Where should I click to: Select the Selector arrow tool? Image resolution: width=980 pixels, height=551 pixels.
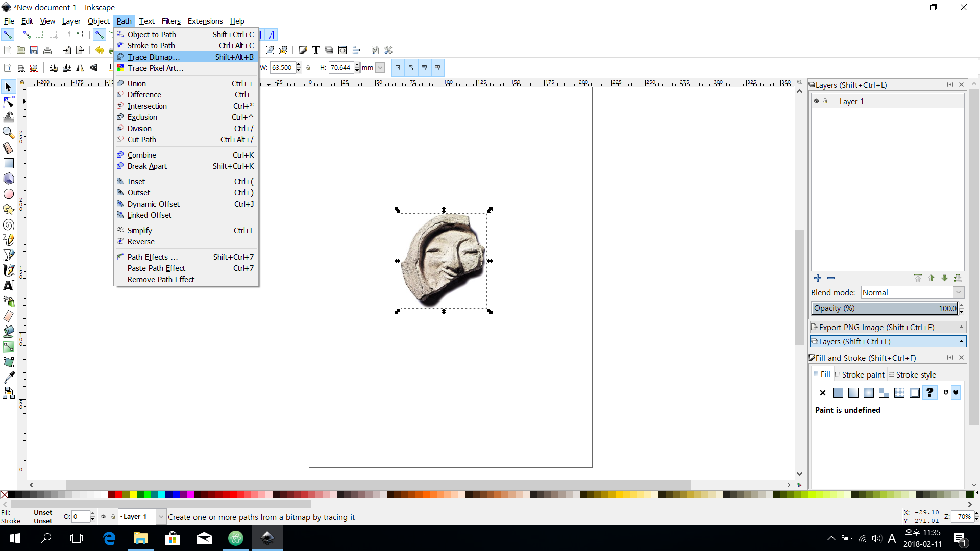click(8, 87)
